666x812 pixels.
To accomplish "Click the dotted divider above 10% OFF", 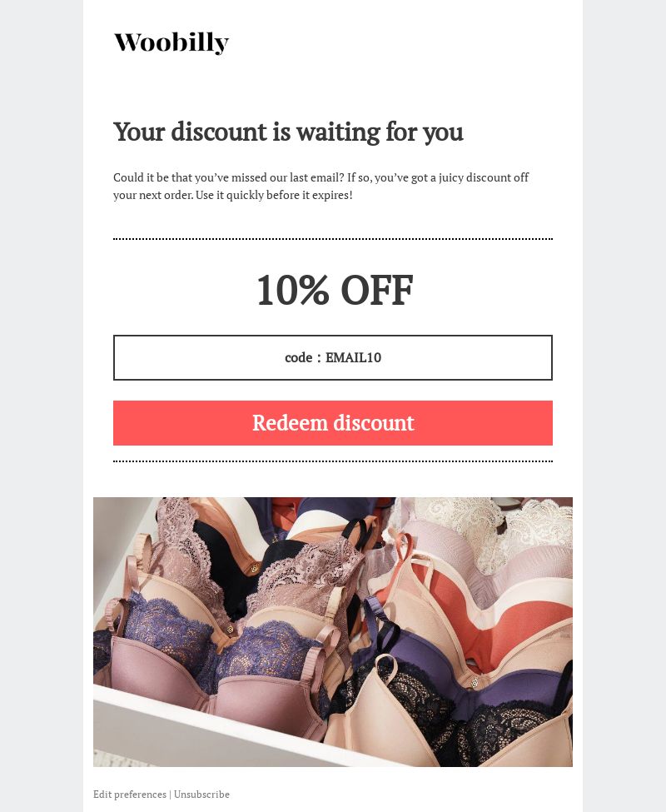I will [333, 239].
